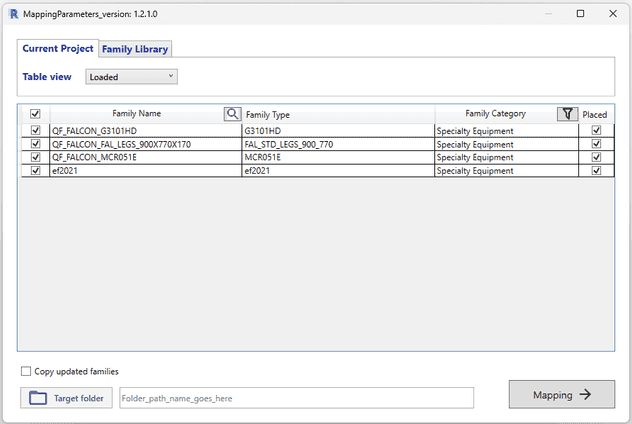The image size is (632, 424).
Task: Uncheck the row checkbox for QF_FALCON_FAL_LEGS_900X770X170
Action: 35,143
